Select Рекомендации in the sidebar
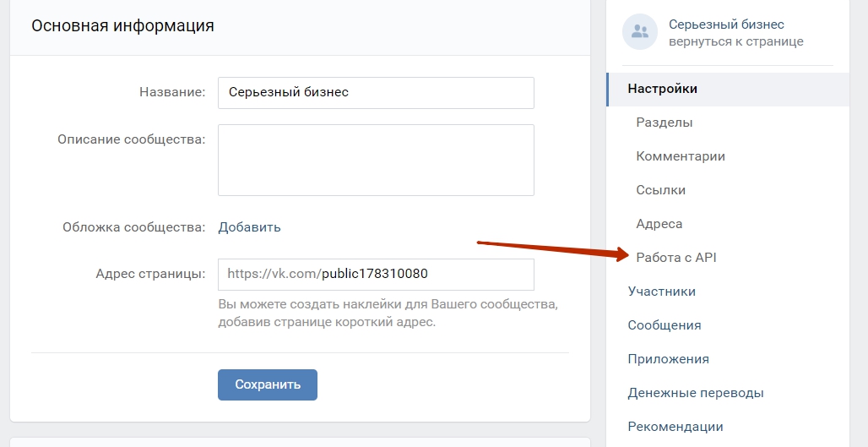 [x=675, y=427]
